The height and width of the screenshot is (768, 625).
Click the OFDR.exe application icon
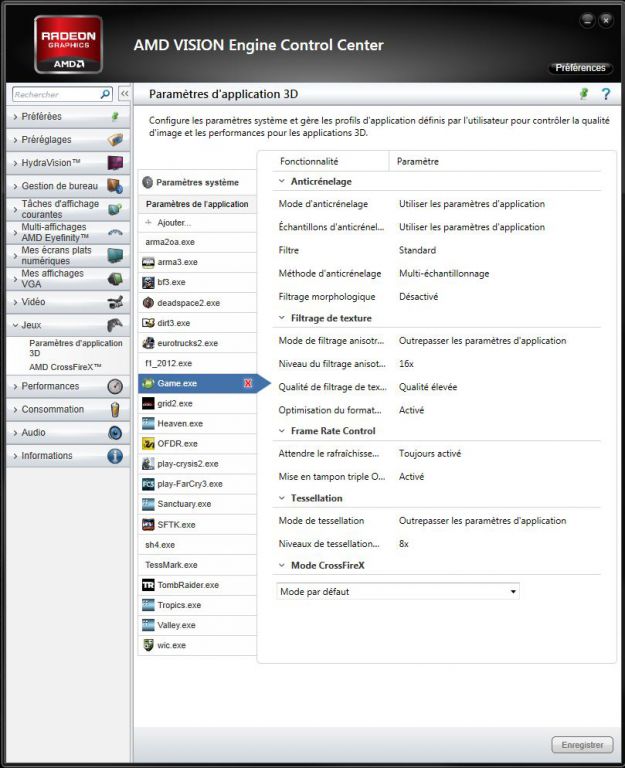point(148,444)
